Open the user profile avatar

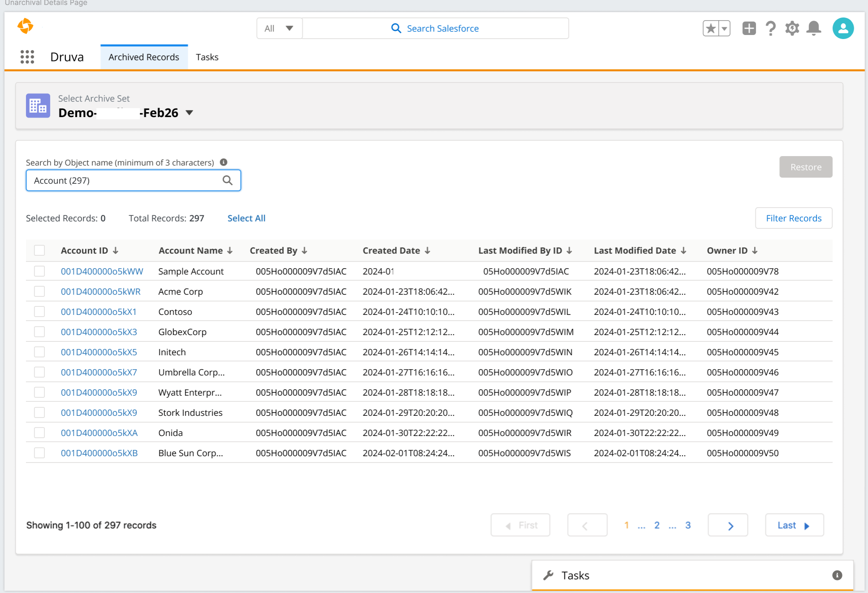[x=843, y=28]
